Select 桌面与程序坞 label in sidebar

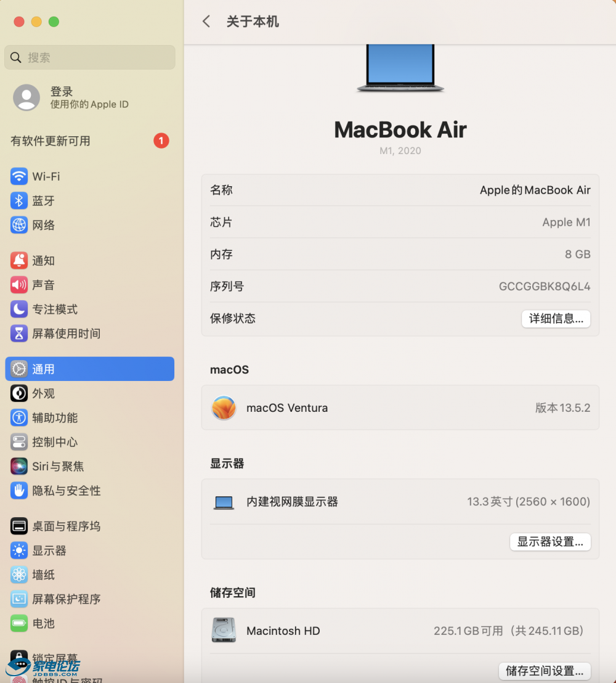(x=66, y=526)
